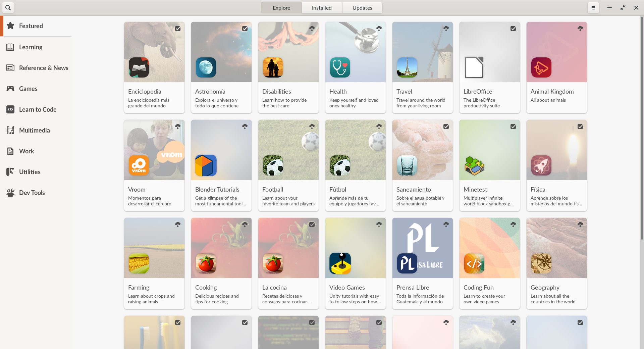Click the Learning book icon in sidebar
644x349 pixels.
[10, 47]
